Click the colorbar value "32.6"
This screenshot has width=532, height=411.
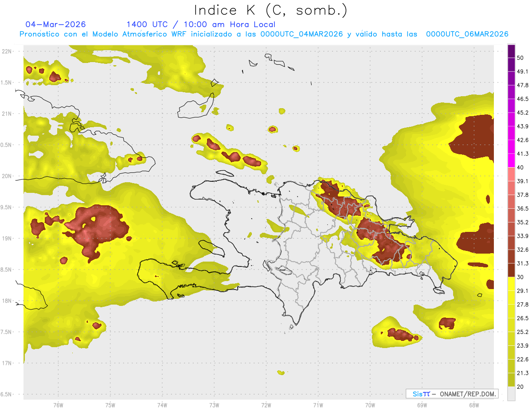pos(523,250)
